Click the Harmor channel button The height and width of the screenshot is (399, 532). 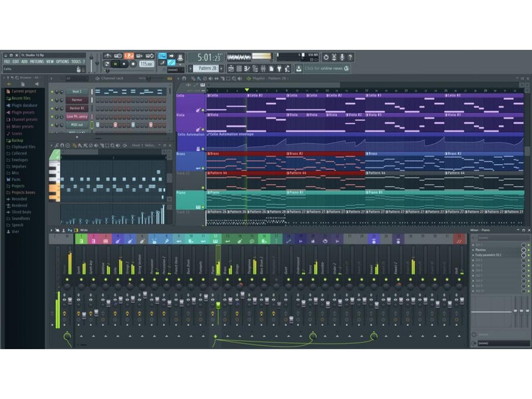pos(77,100)
